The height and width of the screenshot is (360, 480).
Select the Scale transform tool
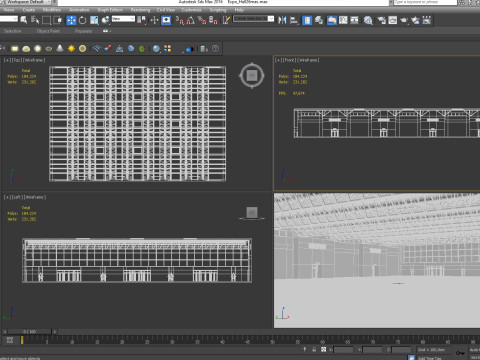pos(94,20)
